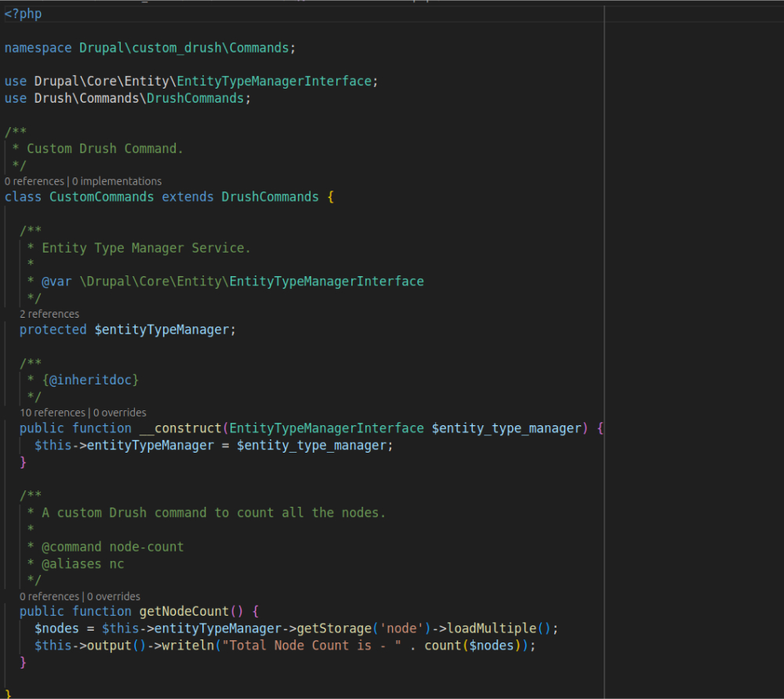Click 'Drupal\custom_drush\Commands' namespace name
The width and height of the screenshot is (784, 699).
[x=184, y=48]
